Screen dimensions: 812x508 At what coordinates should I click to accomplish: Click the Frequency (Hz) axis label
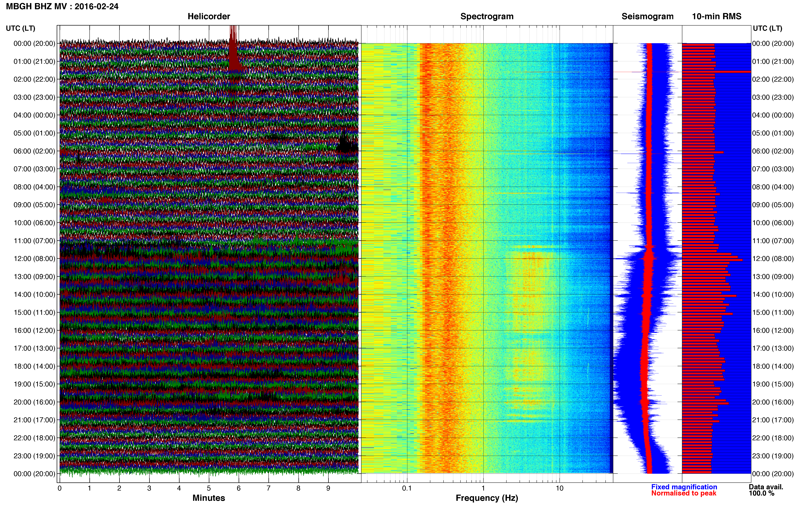point(487,498)
